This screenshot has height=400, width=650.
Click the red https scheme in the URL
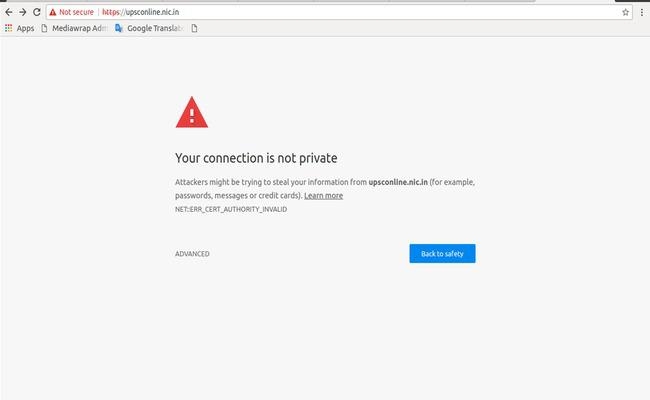(111, 12)
